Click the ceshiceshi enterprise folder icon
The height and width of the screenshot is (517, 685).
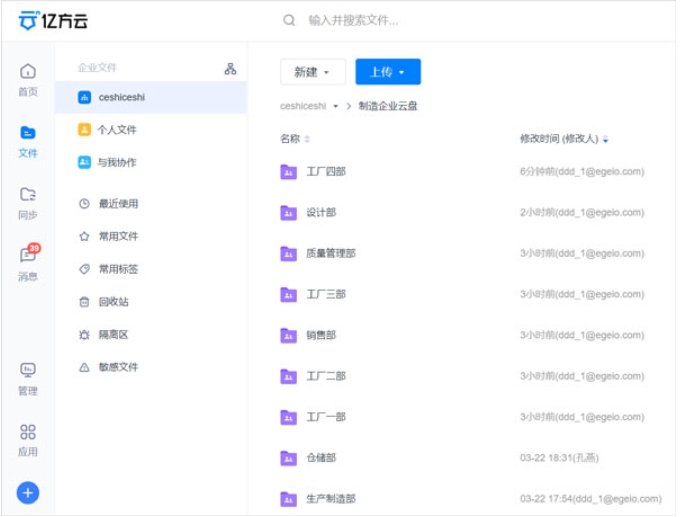84,97
